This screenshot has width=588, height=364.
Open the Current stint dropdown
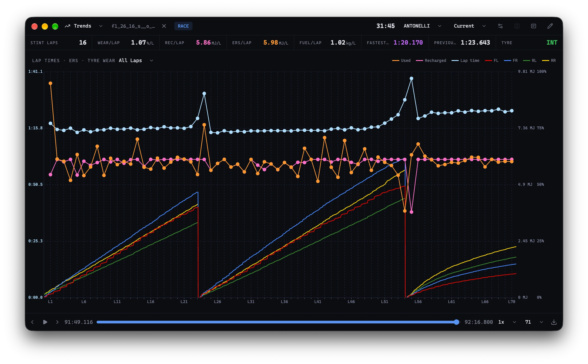pos(470,26)
